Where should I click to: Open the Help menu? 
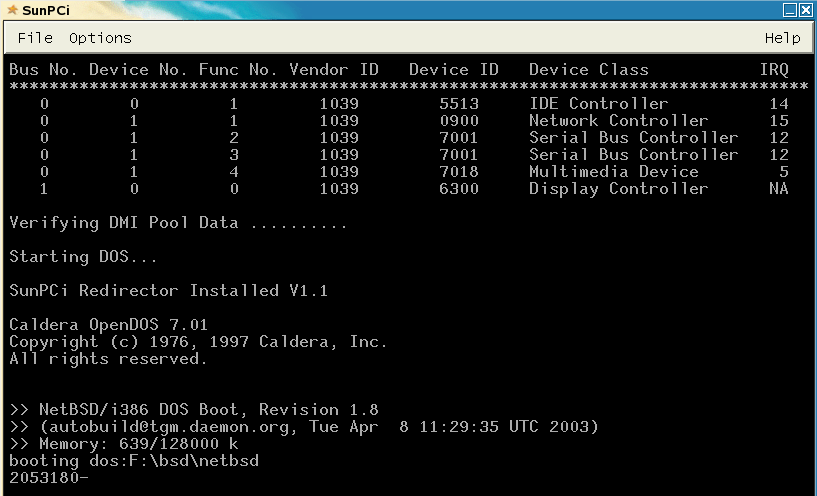click(782, 38)
